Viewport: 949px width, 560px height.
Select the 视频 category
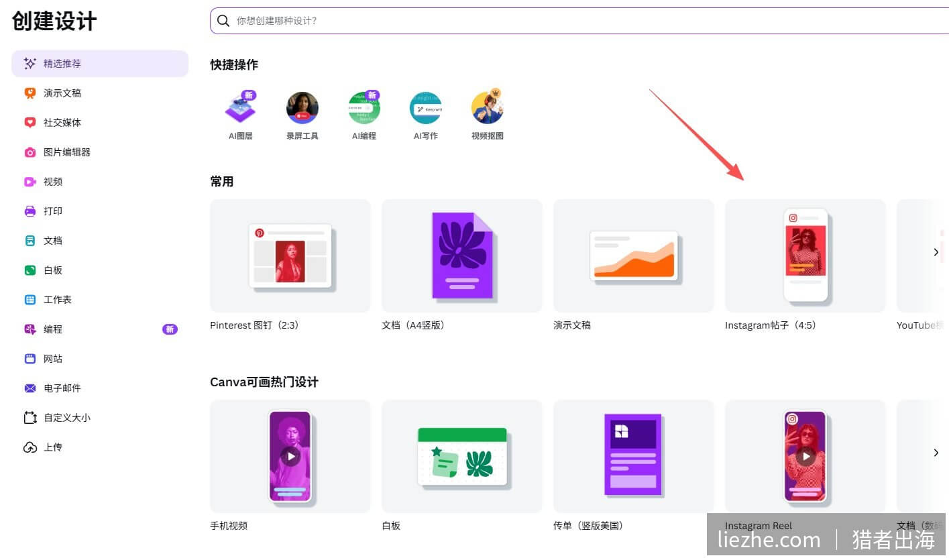point(100,182)
